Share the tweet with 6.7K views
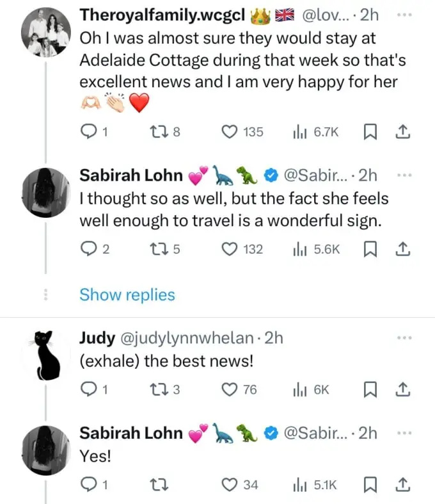 point(402,132)
